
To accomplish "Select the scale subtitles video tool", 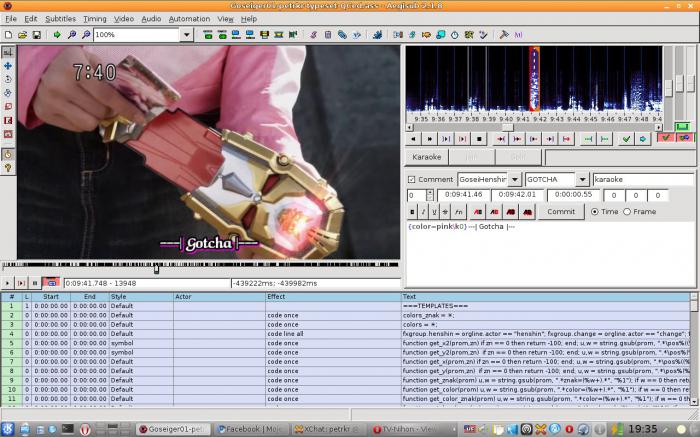I will [x=8, y=107].
